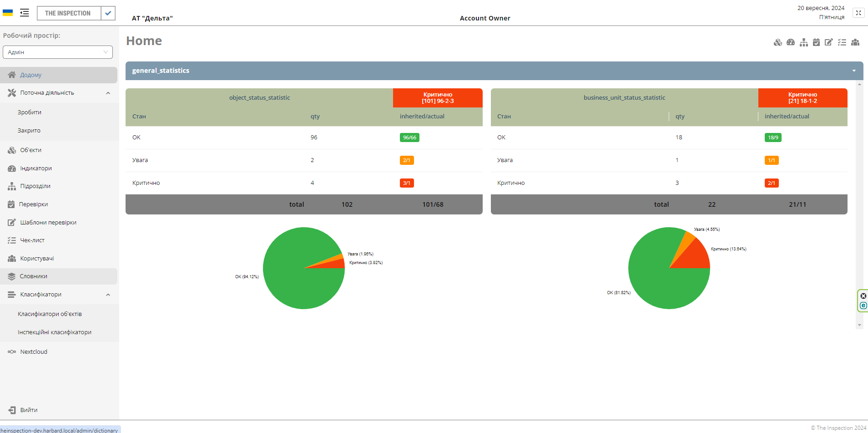Click the THE INSPECTION logo
This screenshot has width=868, height=433.
(x=68, y=13)
